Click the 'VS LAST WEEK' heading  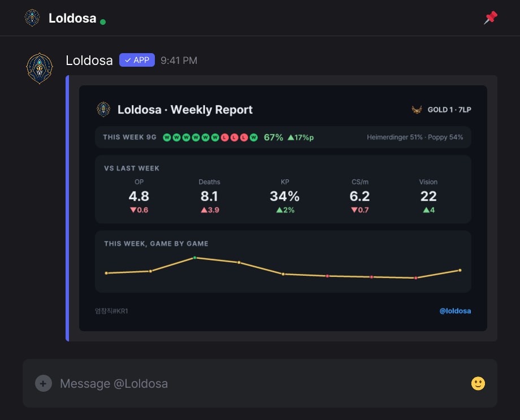132,168
